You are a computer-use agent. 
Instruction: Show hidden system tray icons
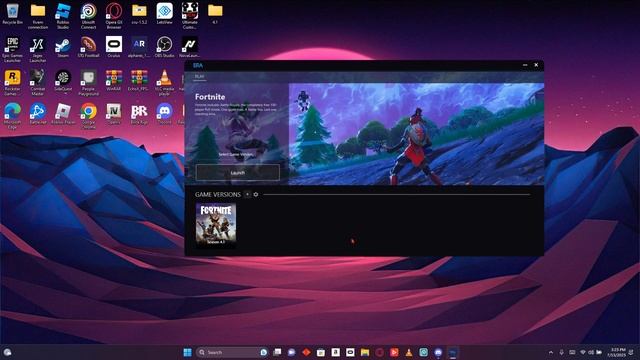point(551,352)
